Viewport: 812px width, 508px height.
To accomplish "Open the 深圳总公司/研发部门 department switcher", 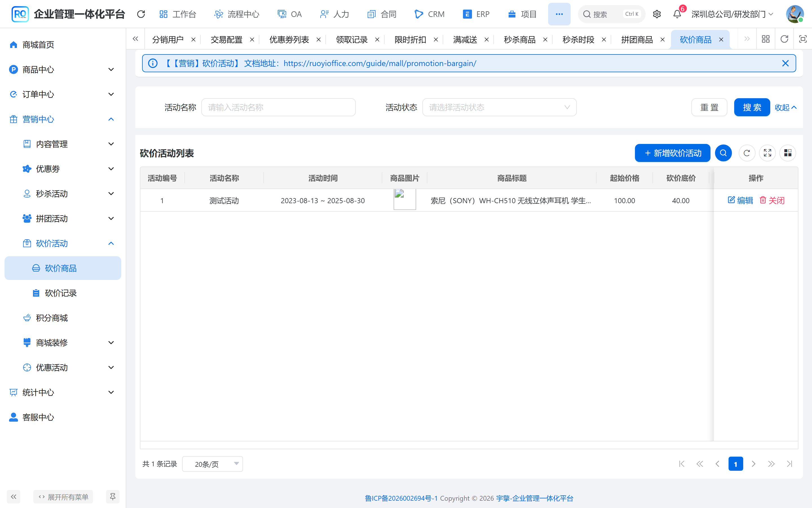I will click(732, 14).
